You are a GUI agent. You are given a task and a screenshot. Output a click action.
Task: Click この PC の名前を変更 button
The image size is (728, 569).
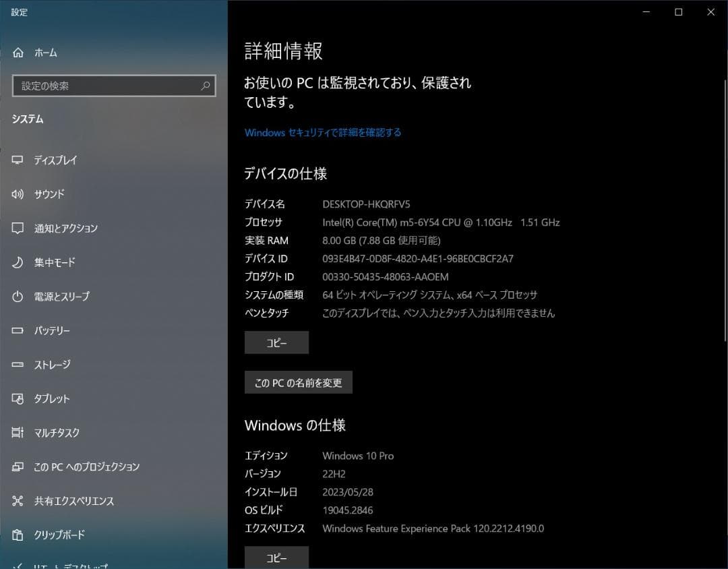coord(298,382)
